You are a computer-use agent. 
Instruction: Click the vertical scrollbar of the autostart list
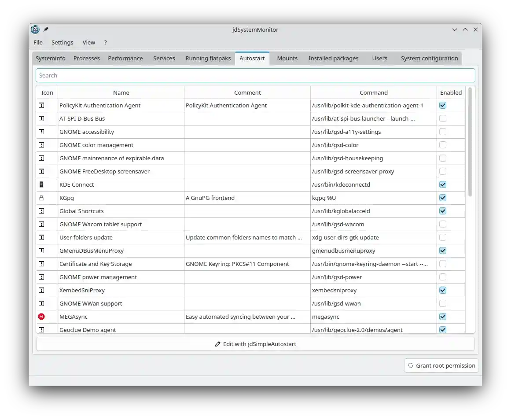click(470, 142)
